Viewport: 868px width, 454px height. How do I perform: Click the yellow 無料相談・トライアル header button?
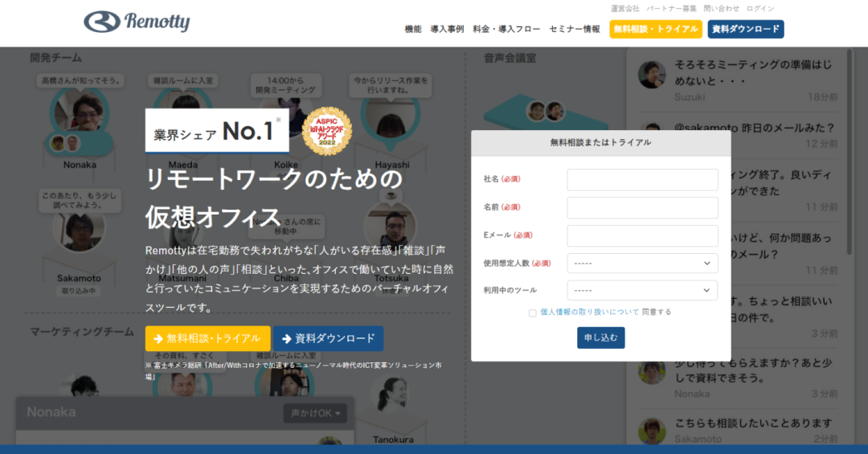pos(656,30)
